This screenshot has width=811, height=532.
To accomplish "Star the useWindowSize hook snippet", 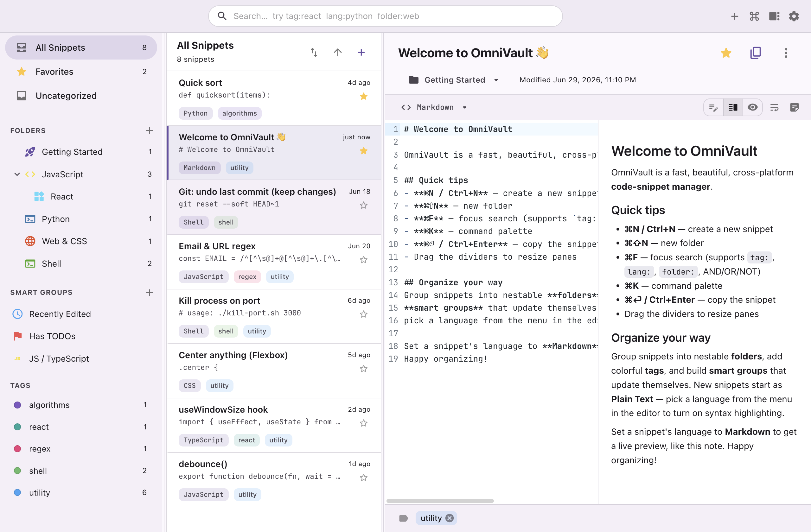I will 364,423.
